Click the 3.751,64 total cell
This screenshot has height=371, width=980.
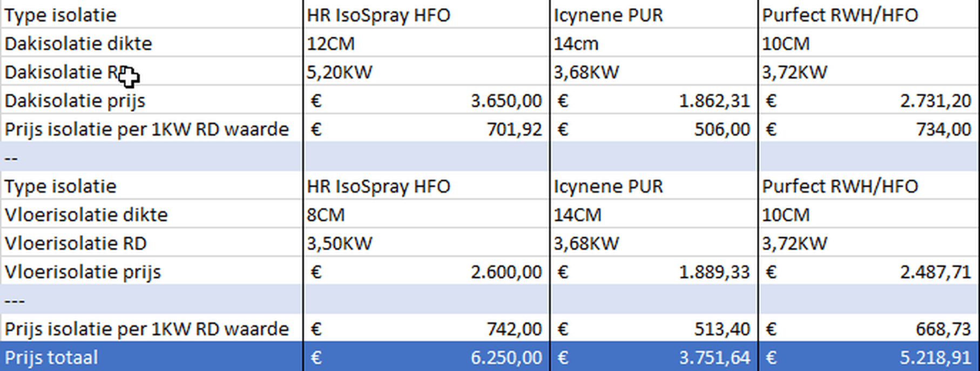(x=654, y=357)
